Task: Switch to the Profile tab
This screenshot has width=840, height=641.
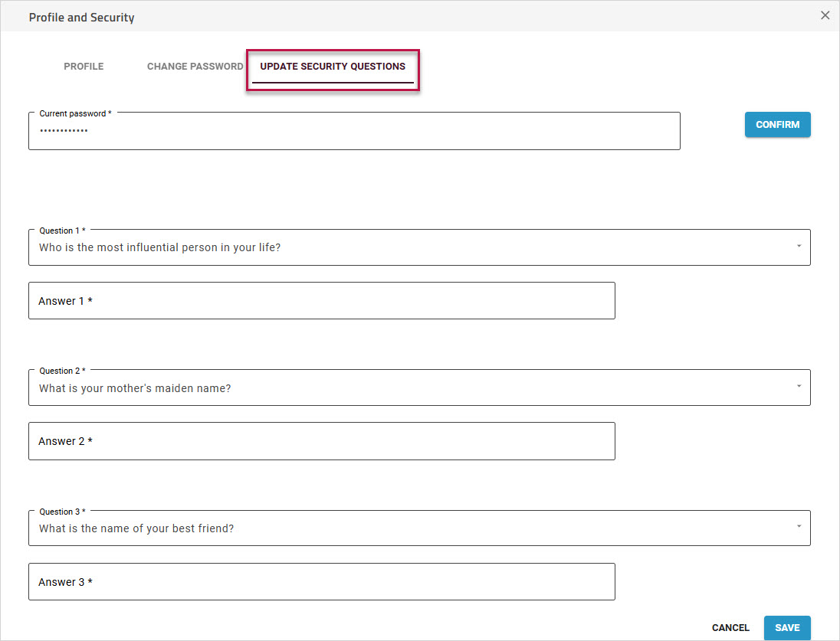Action: (x=84, y=67)
